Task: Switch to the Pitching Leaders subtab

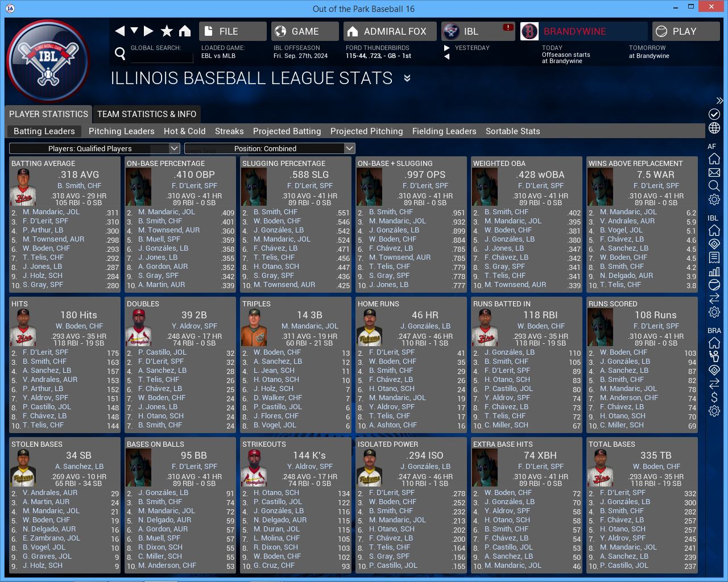Action: coord(122,131)
